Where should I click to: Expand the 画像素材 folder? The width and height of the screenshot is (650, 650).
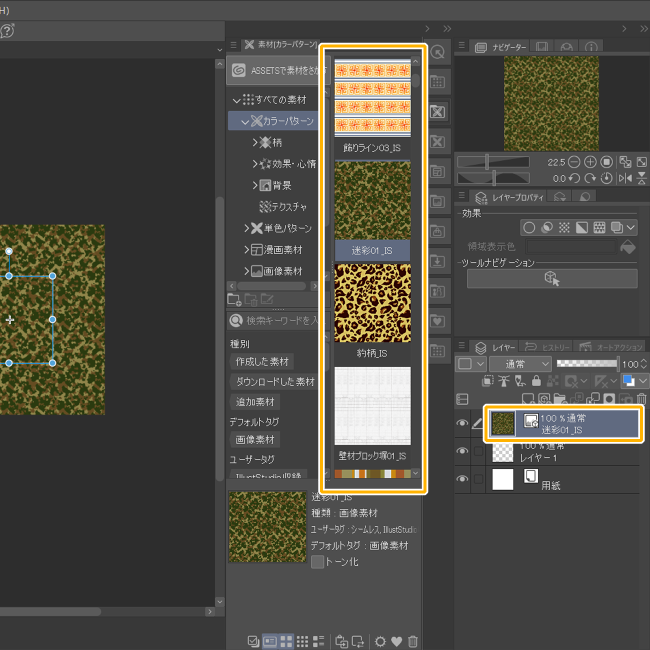coord(247,271)
